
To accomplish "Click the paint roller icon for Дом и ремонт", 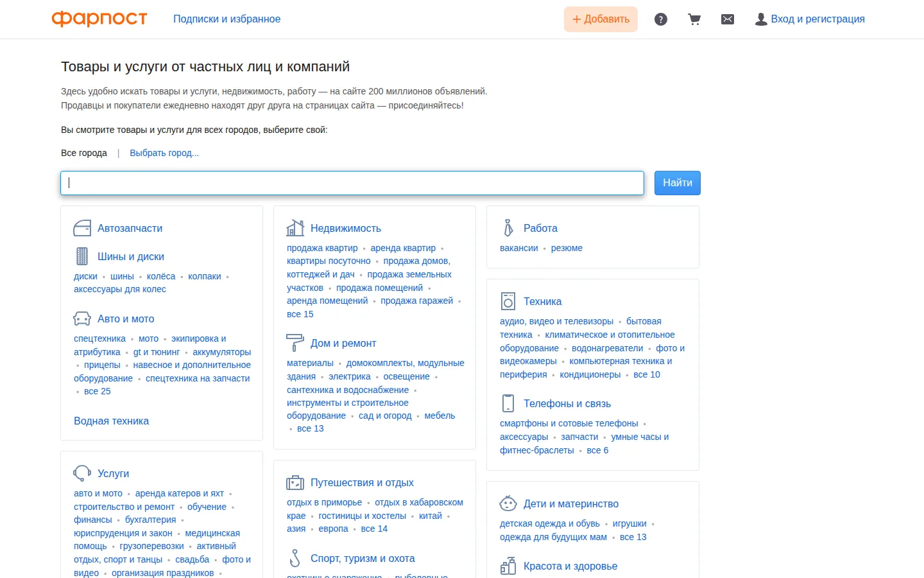I will [295, 343].
